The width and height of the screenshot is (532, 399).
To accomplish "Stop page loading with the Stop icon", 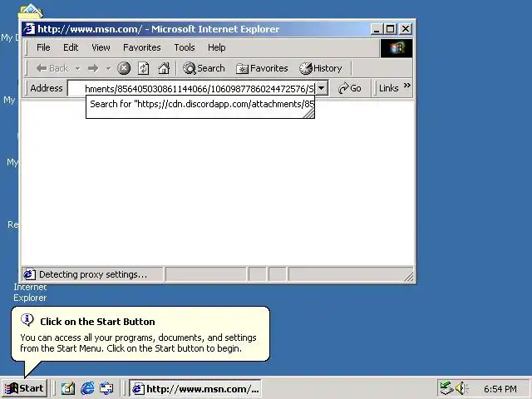I will tap(124, 68).
